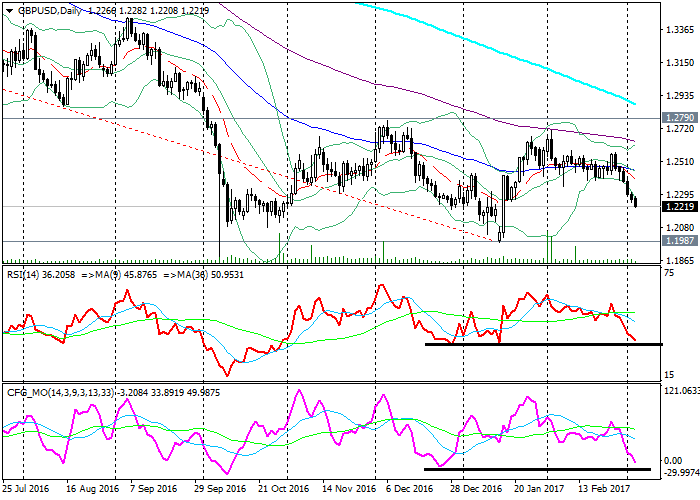Screen dimensions: 700x500
Task: Click the 1.1987 price level label
Action: (680, 241)
